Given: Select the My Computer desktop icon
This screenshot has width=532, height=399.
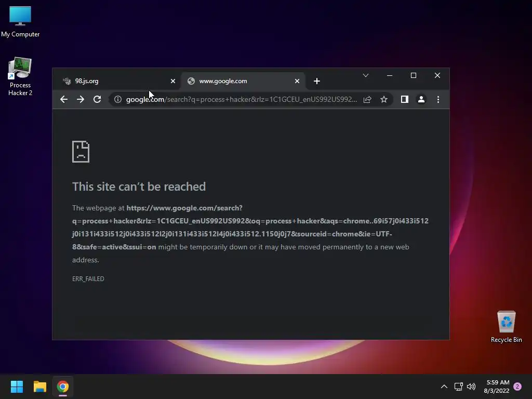Looking at the screenshot, I should tap(20, 22).
